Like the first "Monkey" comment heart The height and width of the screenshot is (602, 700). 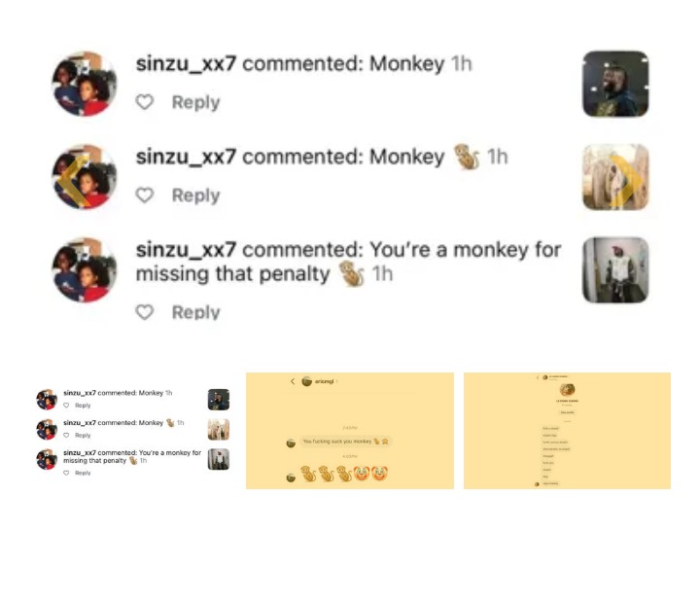click(x=145, y=102)
